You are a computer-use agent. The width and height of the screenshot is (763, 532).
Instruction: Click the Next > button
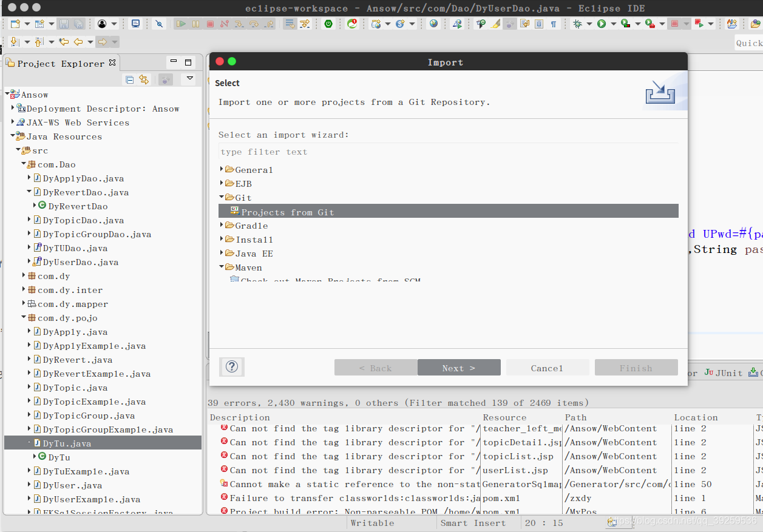point(459,368)
